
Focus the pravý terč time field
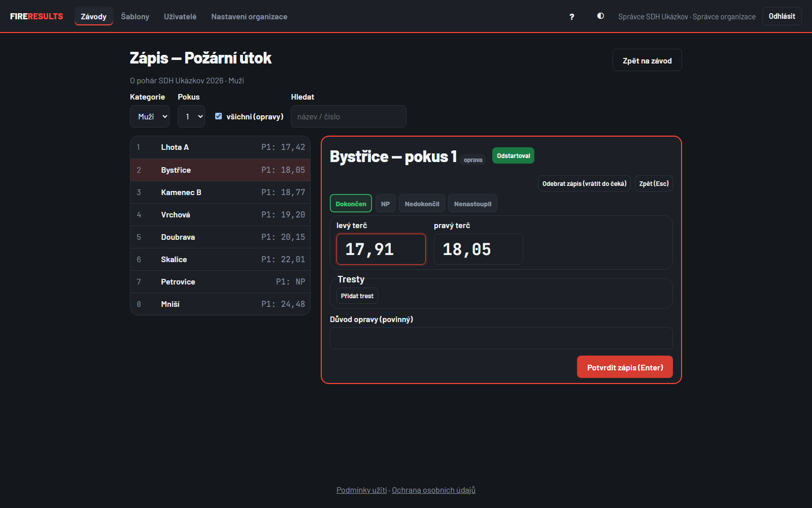click(x=479, y=249)
